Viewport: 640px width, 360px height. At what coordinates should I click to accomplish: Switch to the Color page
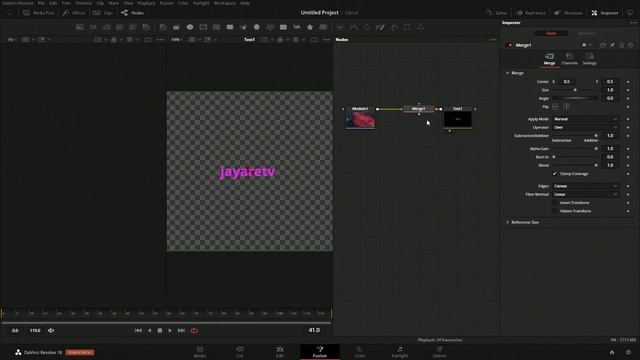[360, 352]
